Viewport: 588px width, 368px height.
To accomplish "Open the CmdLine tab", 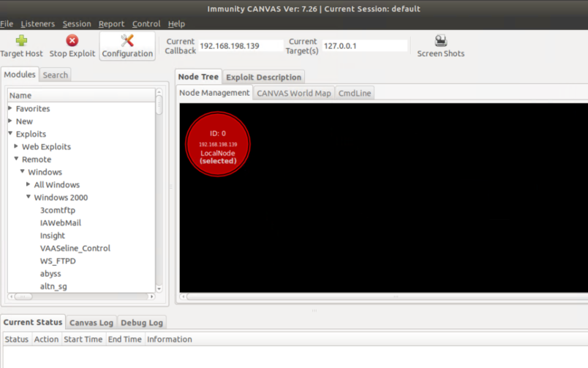I will [x=355, y=93].
